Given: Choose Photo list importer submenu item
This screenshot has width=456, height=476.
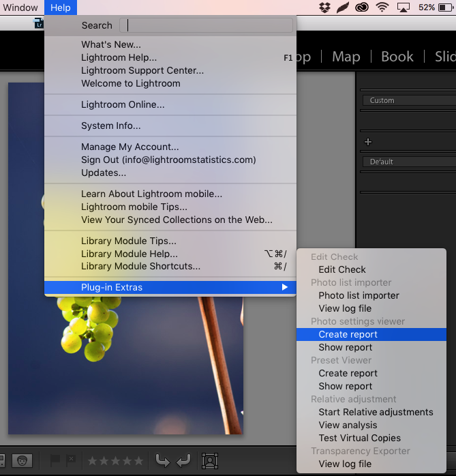Looking at the screenshot, I should (371, 295).
